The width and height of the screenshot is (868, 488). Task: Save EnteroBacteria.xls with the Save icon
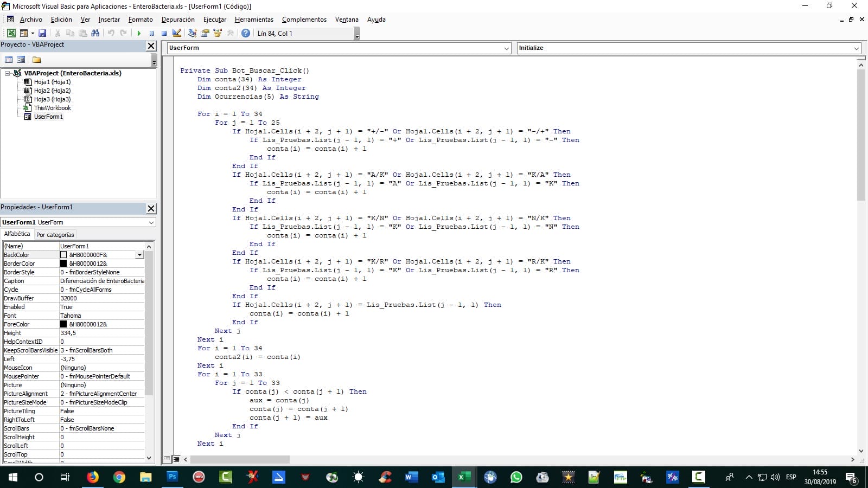tap(42, 33)
